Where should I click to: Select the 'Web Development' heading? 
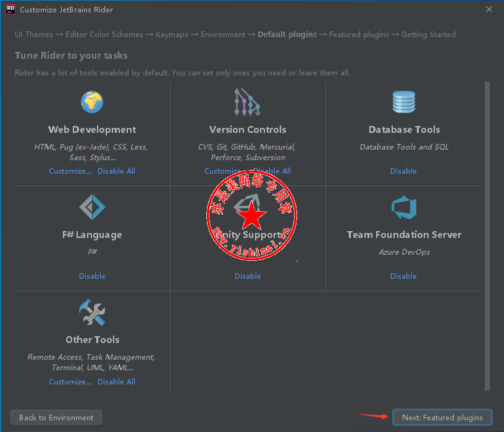tap(92, 130)
